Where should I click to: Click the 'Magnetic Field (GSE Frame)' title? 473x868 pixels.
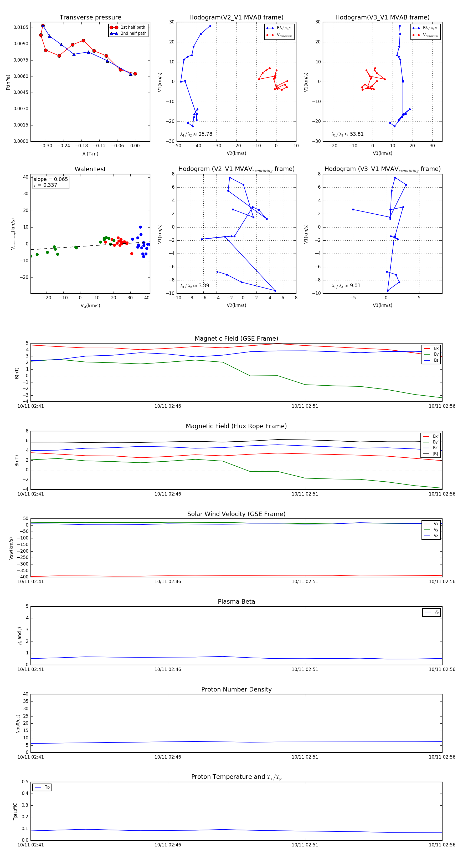click(x=236, y=339)
